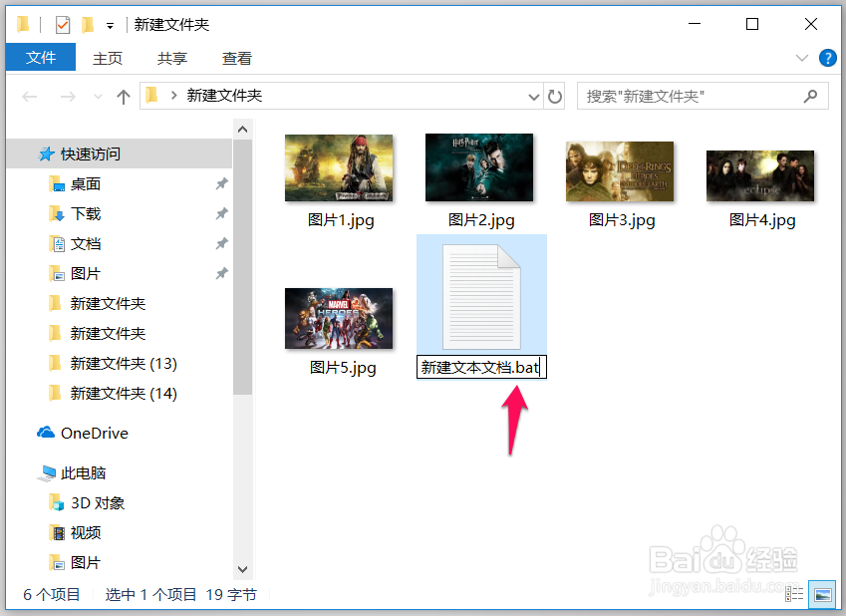This screenshot has width=846, height=616.
Task: Open 图片 under 此电脑
Action: coord(86,562)
